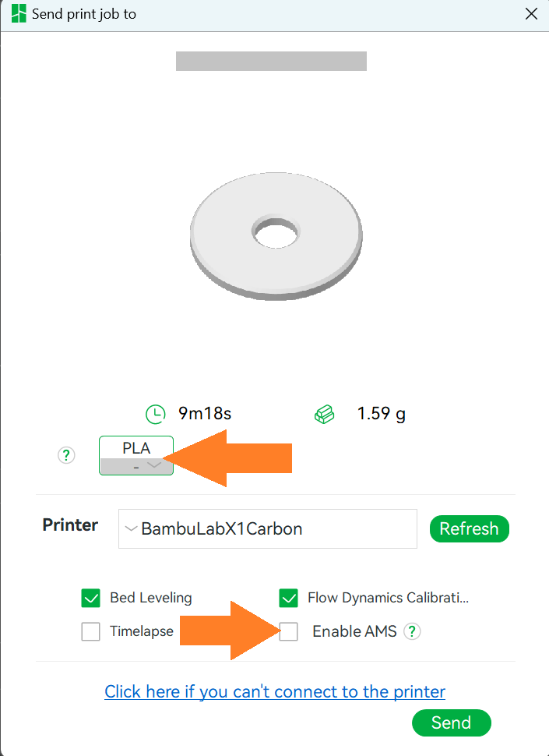Uncheck Flow Dynamics Calibration
Viewport: 549px width, 756px height.
tap(288, 598)
